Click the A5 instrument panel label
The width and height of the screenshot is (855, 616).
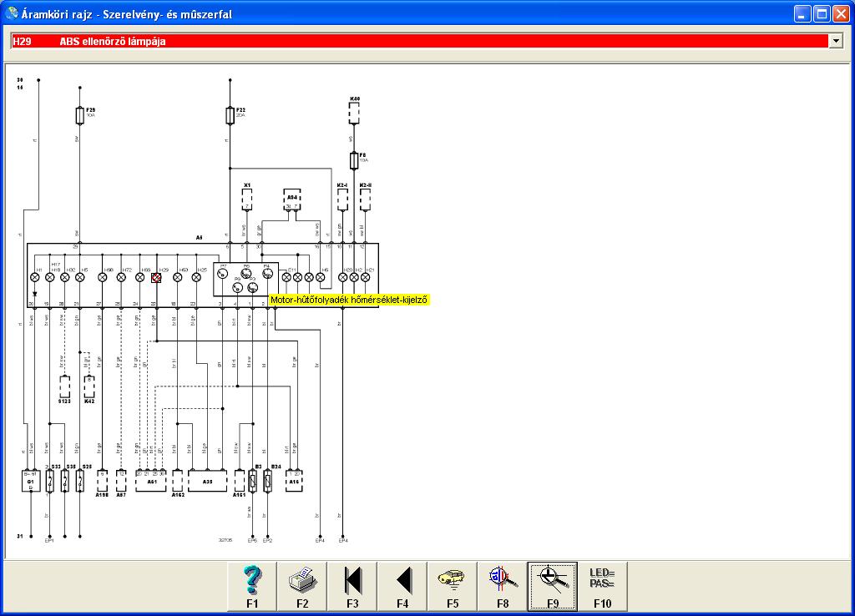pyautogui.click(x=199, y=238)
